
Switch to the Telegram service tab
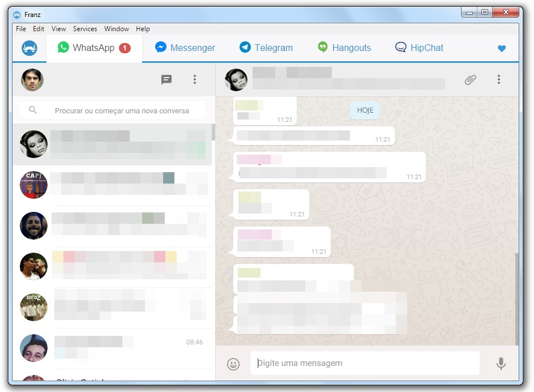pyautogui.click(x=266, y=48)
